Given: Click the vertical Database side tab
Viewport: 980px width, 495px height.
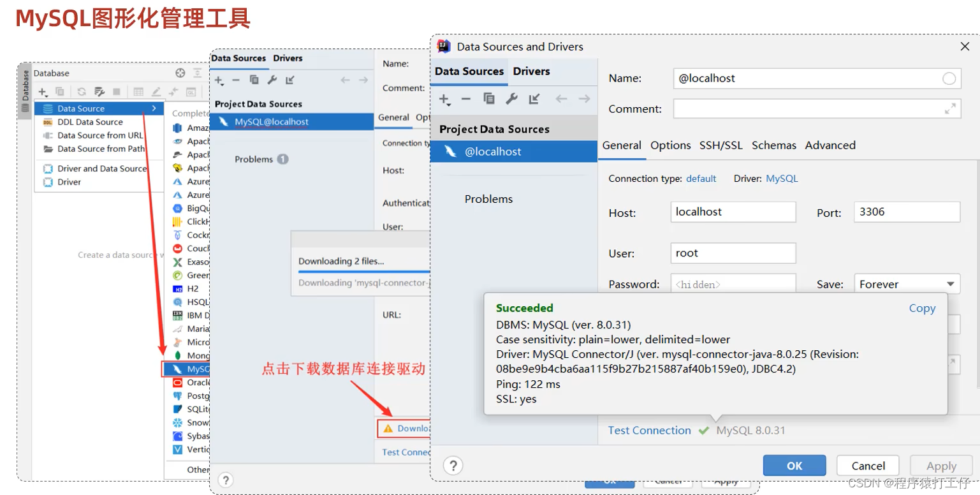Looking at the screenshot, I should click(x=26, y=91).
